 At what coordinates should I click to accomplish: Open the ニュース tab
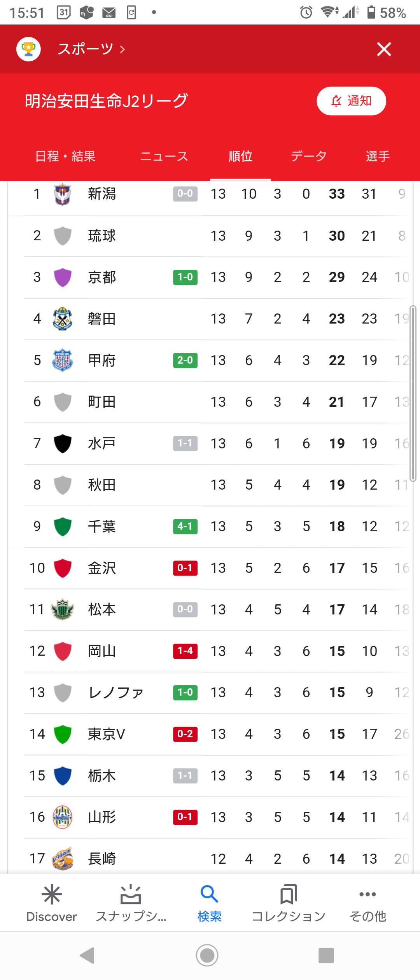[x=164, y=156]
